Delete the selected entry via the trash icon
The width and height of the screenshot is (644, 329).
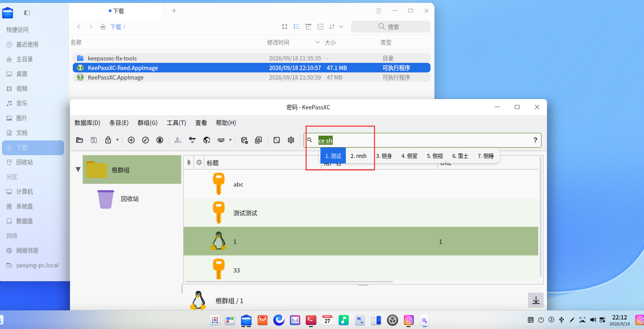160,140
